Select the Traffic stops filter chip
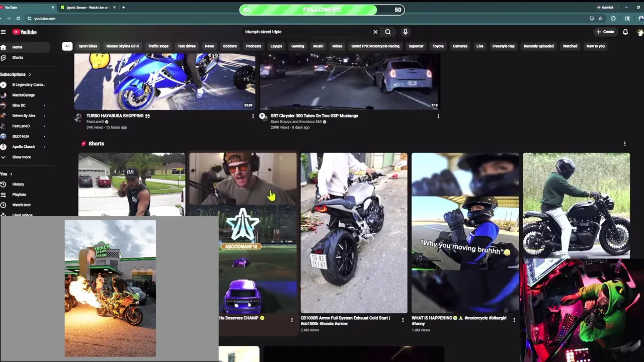The image size is (644, 362). pos(158,46)
